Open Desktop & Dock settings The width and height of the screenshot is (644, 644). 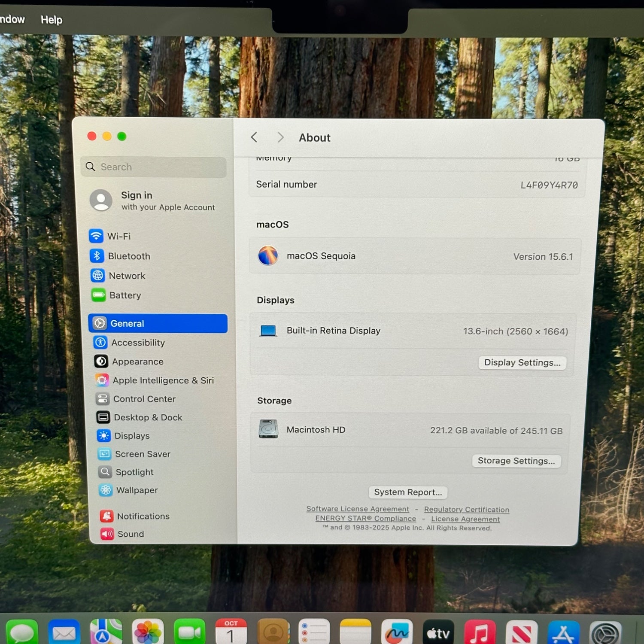click(x=148, y=417)
